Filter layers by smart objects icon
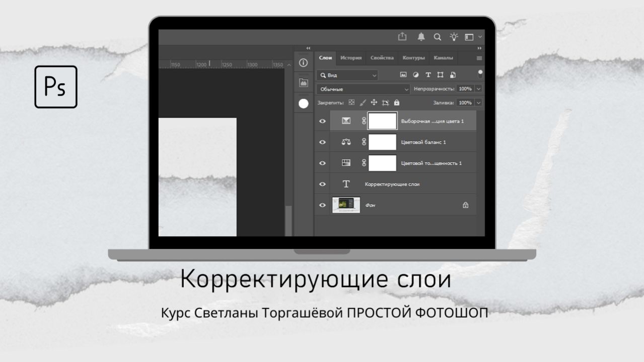The width and height of the screenshot is (644, 362). click(x=453, y=75)
